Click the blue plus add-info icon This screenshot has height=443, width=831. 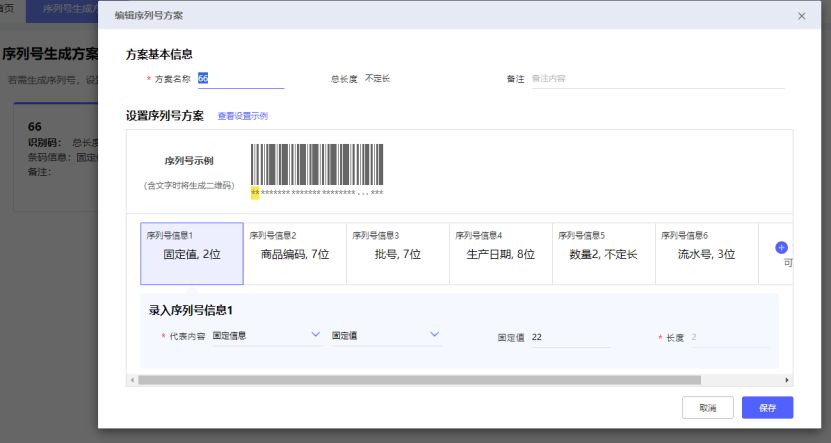coord(782,247)
